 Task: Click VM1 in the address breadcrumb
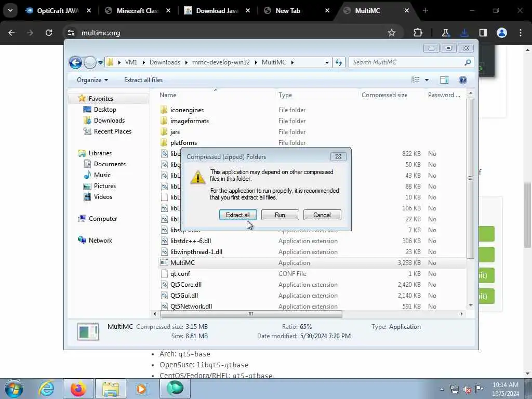point(131,62)
